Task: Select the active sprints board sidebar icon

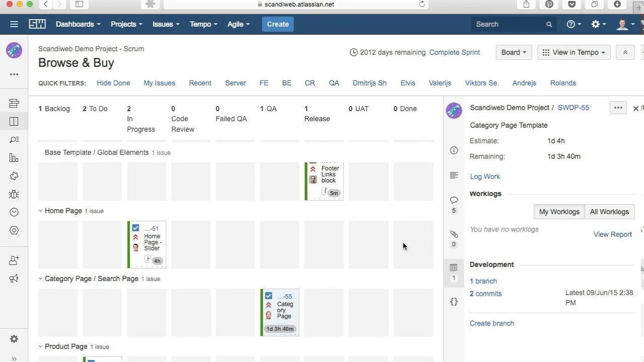Action: tap(14, 121)
